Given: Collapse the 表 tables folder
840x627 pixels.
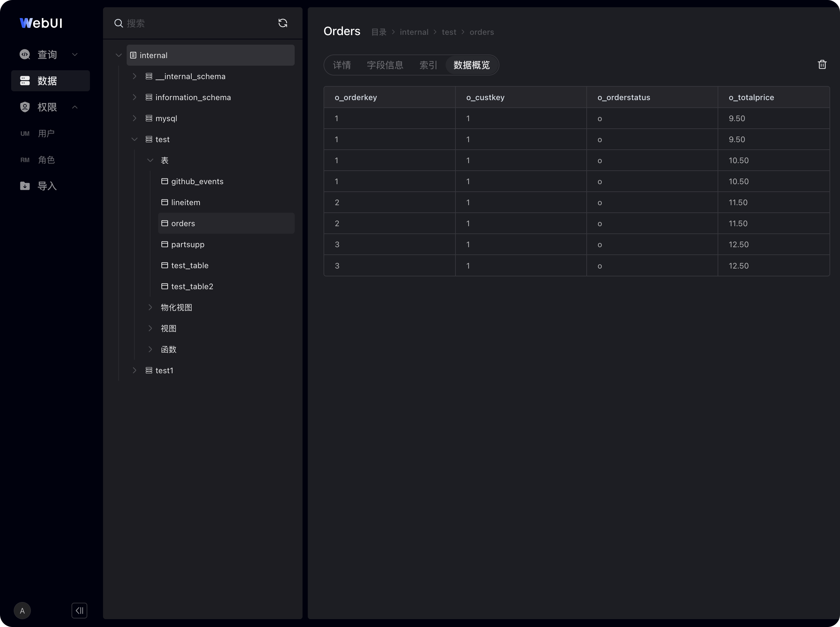Looking at the screenshot, I should pyautogui.click(x=150, y=160).
